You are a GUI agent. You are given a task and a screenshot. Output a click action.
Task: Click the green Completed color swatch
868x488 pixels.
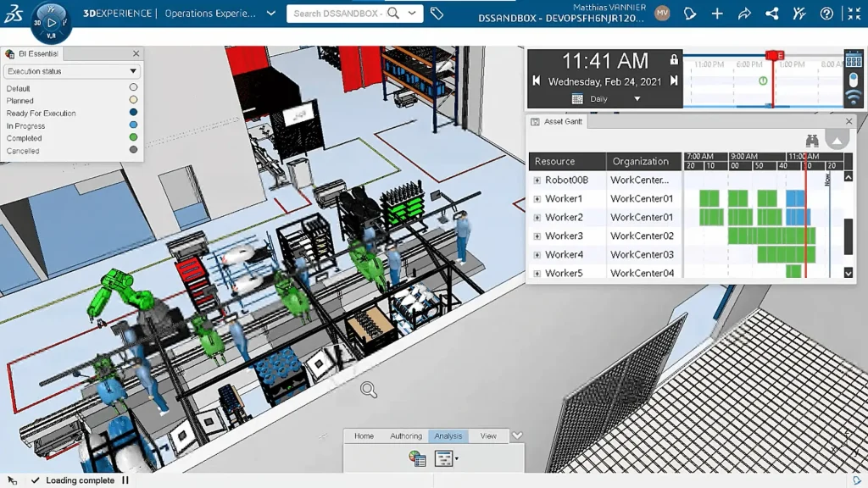point(133,138)
